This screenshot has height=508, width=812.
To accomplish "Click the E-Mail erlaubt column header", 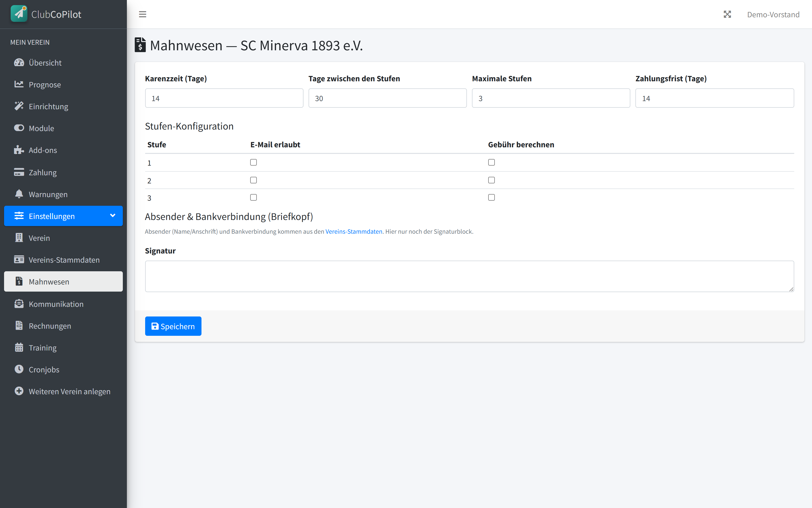I will point(275,145).
